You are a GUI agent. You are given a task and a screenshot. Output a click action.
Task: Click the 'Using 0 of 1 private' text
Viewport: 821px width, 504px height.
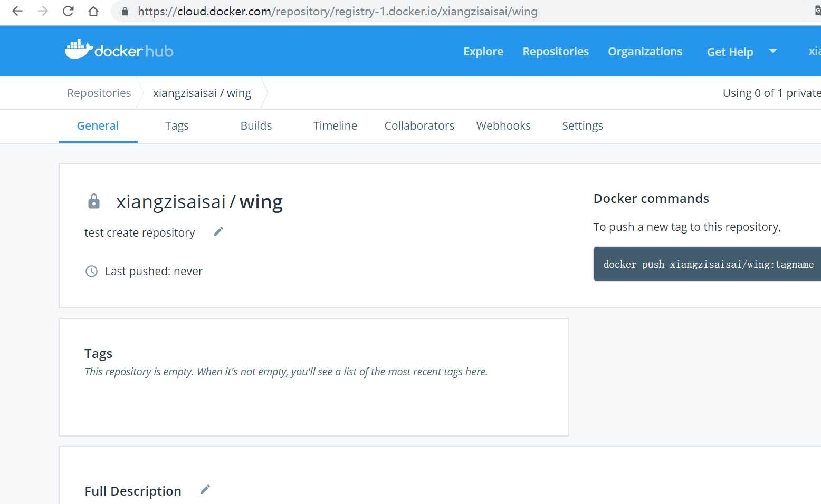[x=772, y=93]
